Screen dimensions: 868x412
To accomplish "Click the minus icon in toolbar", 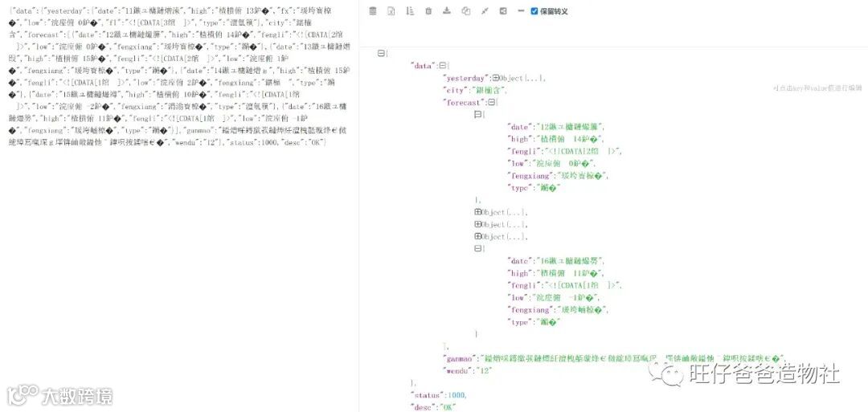I will pos(520,11).
